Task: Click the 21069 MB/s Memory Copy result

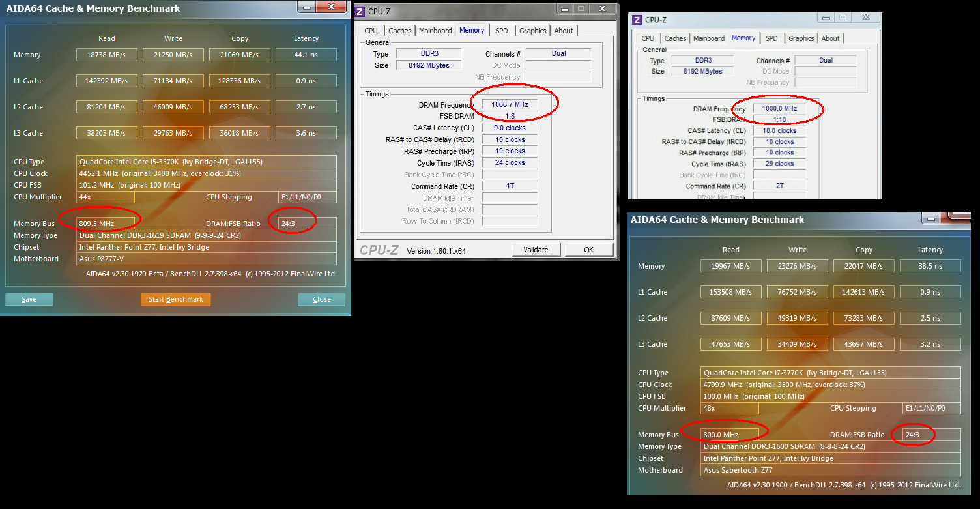Action: [x=240, y=55]
